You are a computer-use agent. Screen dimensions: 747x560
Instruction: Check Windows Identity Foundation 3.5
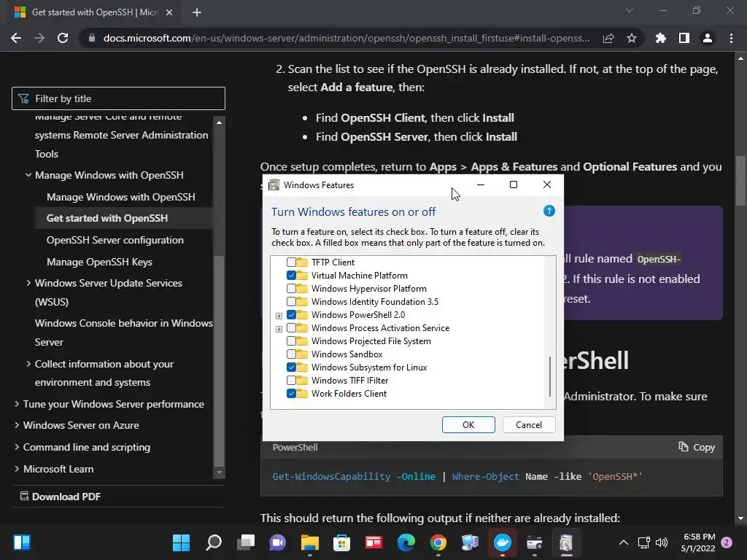coord(291,301)
